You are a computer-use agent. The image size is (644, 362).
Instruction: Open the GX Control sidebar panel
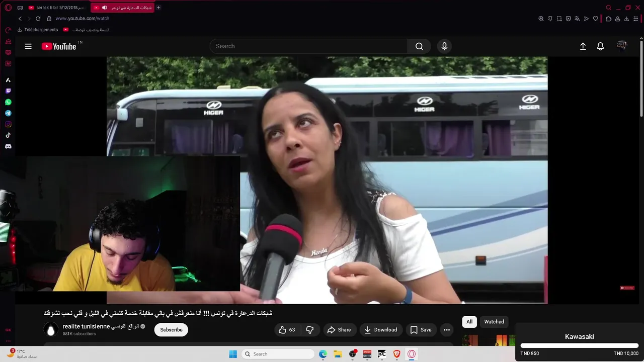point(8,30)
